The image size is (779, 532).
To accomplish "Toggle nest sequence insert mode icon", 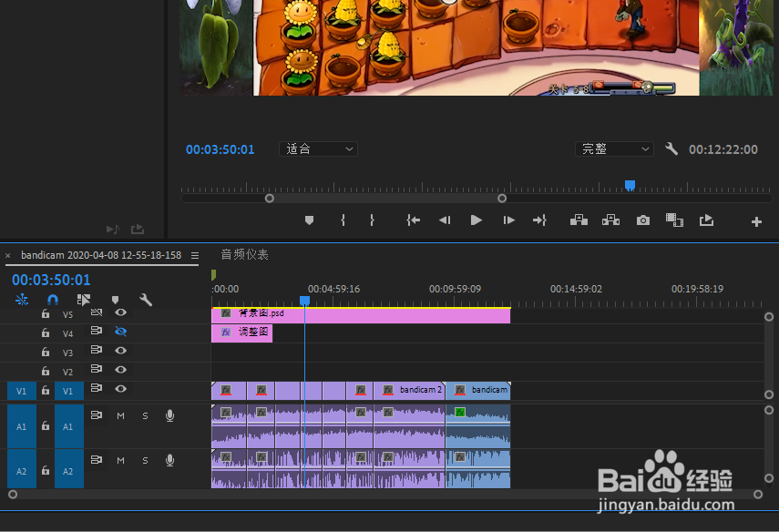I will [22, 300].
